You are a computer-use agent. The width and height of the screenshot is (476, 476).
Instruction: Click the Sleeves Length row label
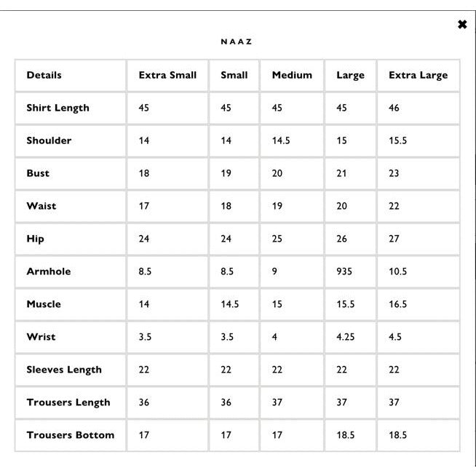tap(64, 370)
